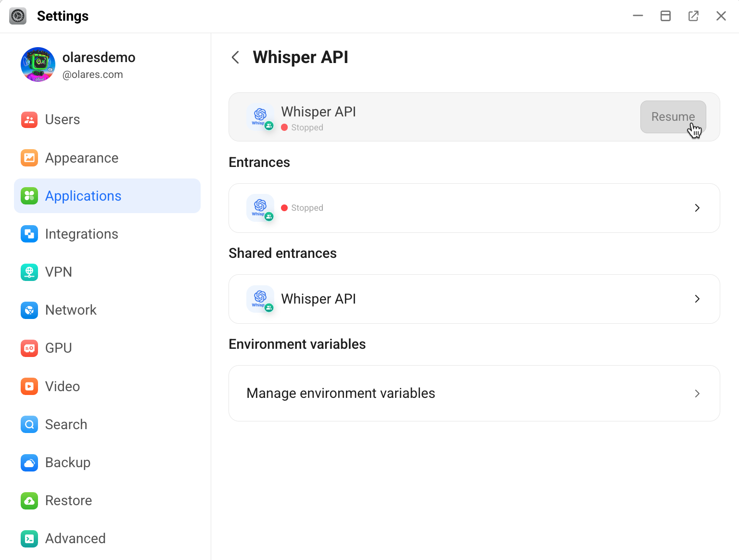This screenshot has width=739, height=560.
Task: Go back using the left arrow
Action: 235,58
